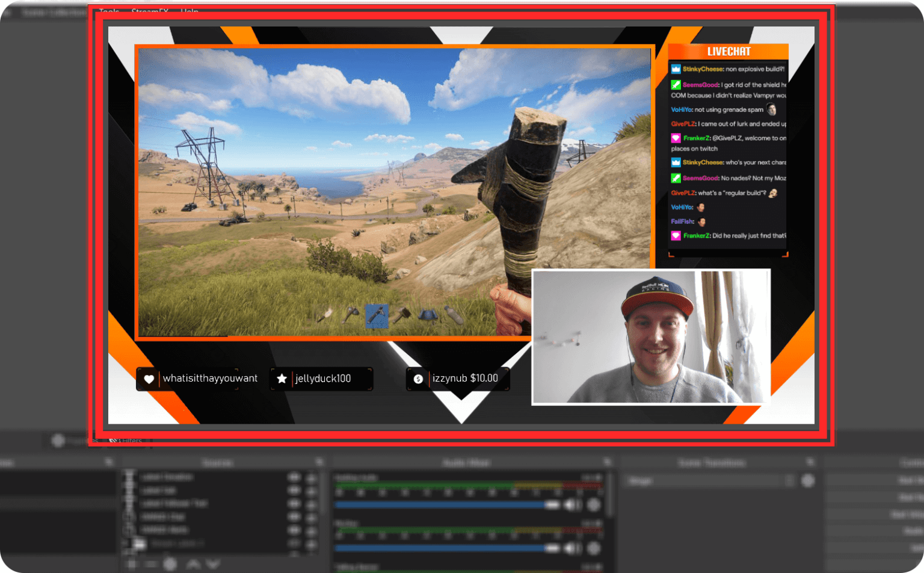The width and height of the screenshot is (924, 573).
Task: Open the Scene Transitions properties gear icon
Action: click(x=807, y=480)
